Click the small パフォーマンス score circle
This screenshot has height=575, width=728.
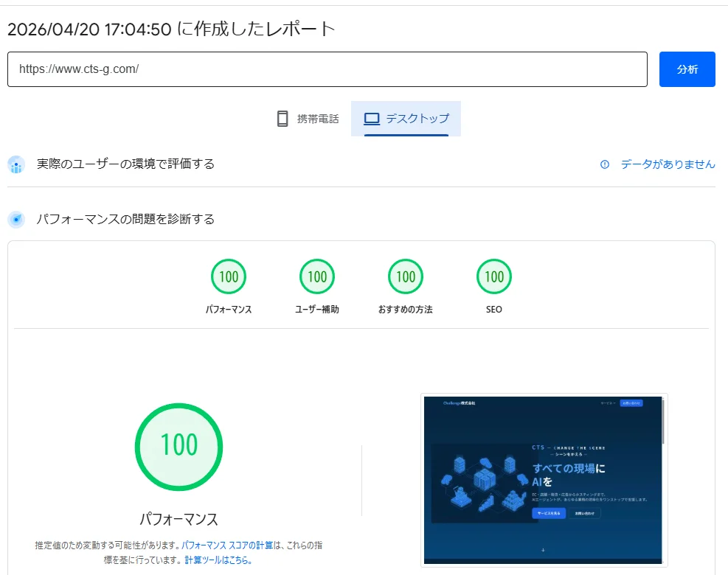[x=228, y=276]
